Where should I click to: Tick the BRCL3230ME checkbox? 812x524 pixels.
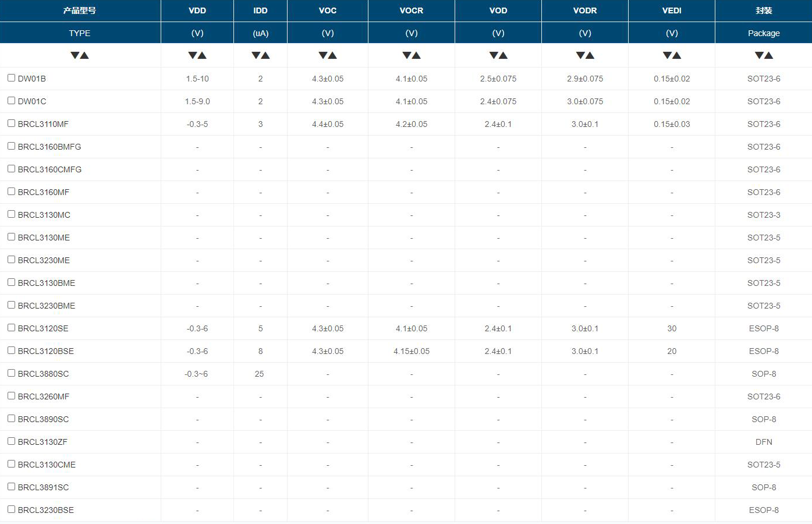click(11, 259)
